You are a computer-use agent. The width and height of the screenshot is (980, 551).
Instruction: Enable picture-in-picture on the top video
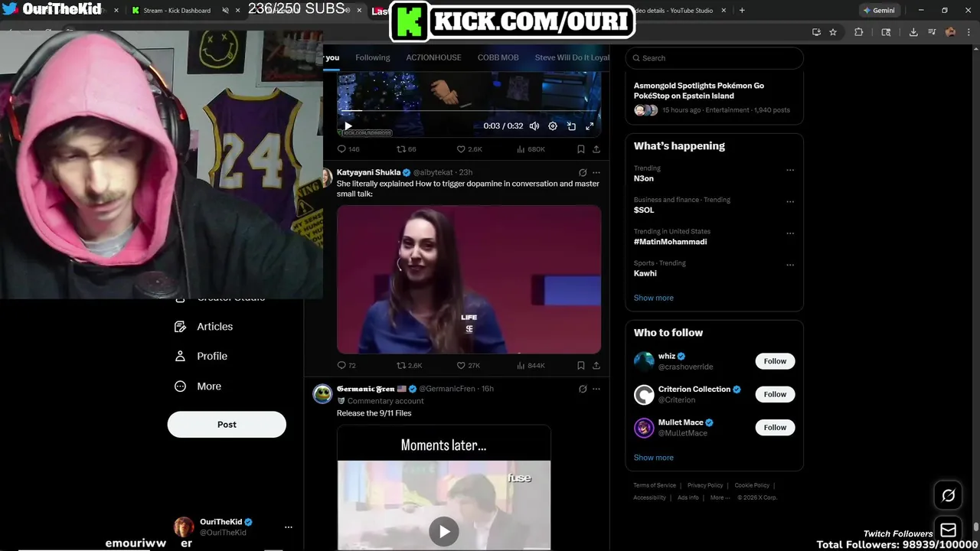tap(571, 126)
